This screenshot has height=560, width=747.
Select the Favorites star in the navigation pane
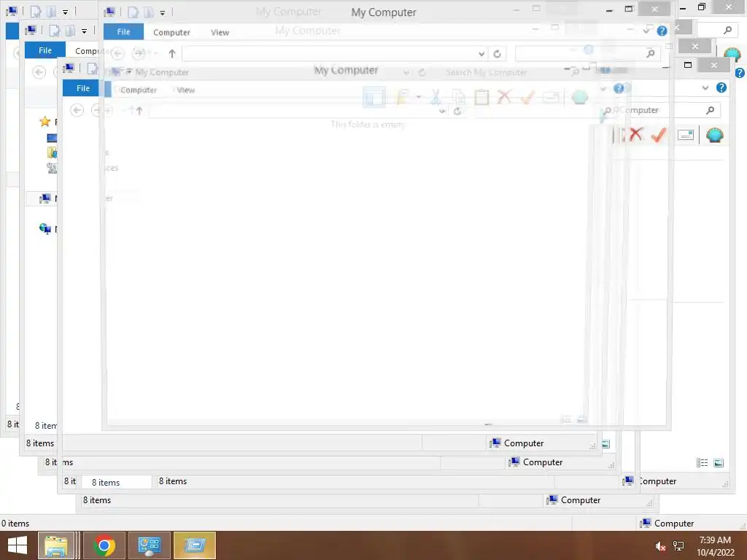point(44,122)
